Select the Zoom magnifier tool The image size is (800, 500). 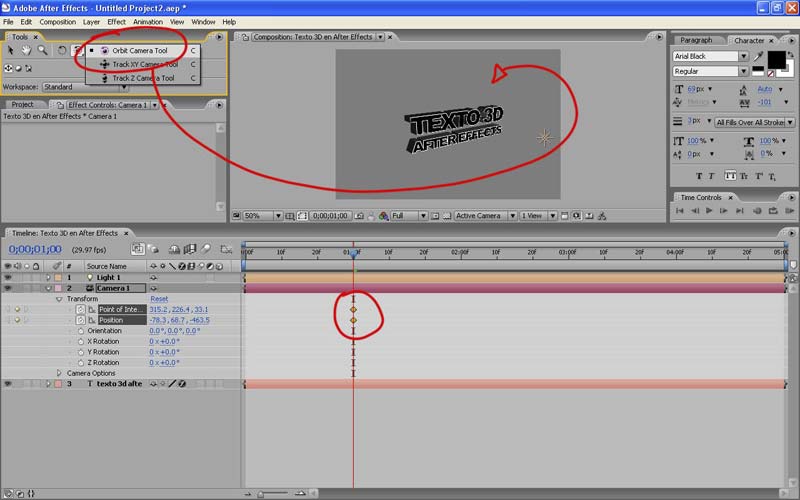point(42,50)
